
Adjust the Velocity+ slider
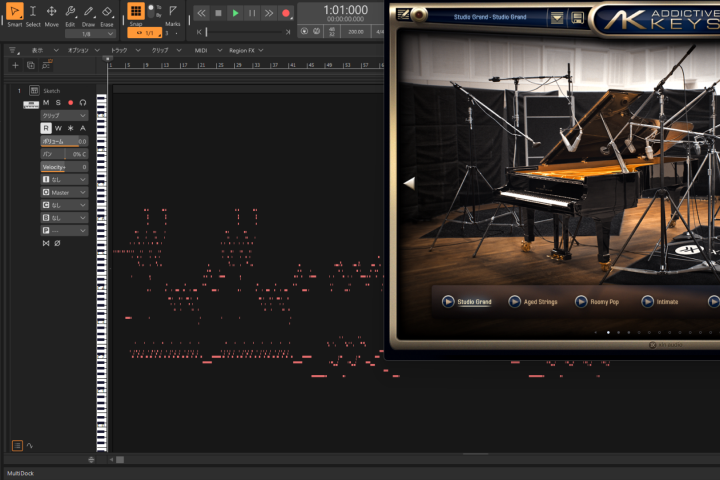[64, 167]
